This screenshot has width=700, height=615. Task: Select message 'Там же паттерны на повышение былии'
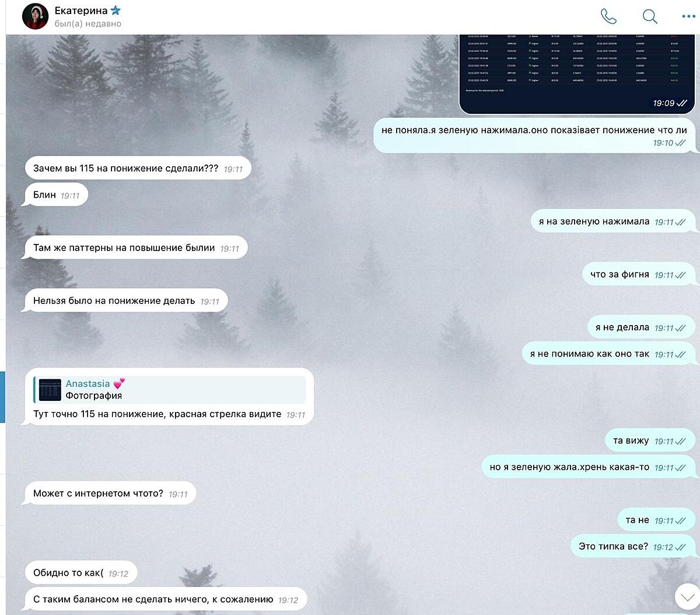click(x=136, y=248)
